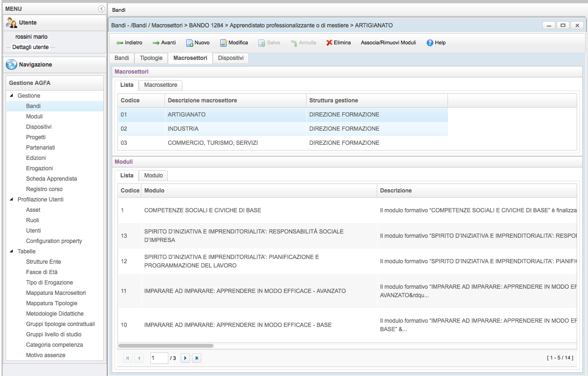Go to next page of Moduli list
The image size is (588, 376).
point(185,358)
